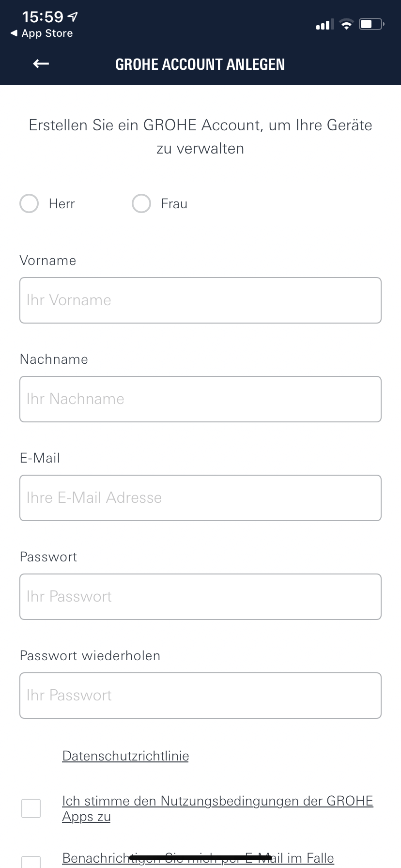401x868 pixels.
Task: Tap the cellular signal bars icon
Action: (324, 25)
